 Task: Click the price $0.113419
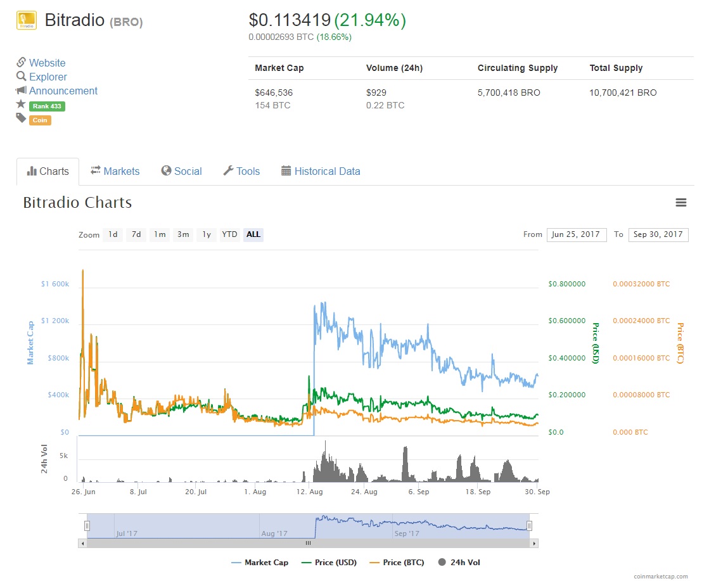click(290, 20)
